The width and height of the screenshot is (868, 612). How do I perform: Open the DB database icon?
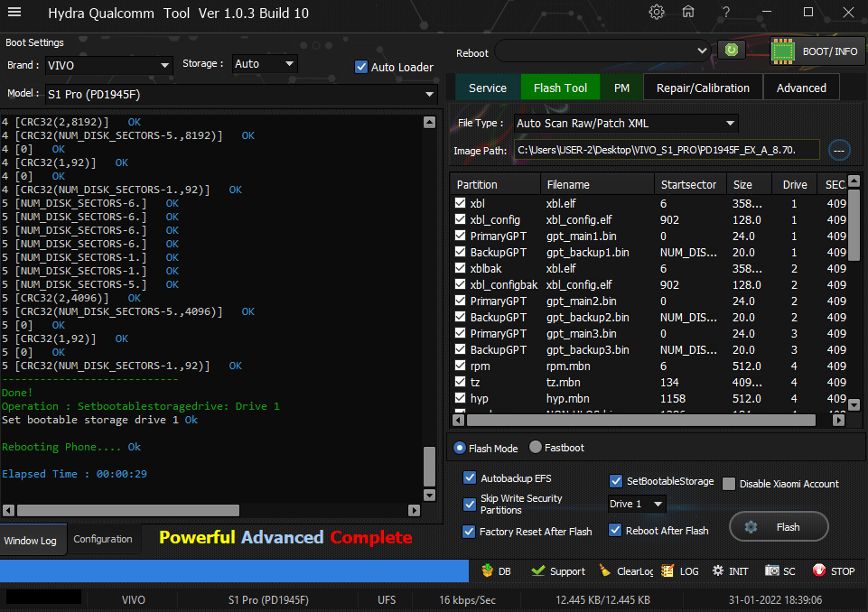(x=487, y=570)
